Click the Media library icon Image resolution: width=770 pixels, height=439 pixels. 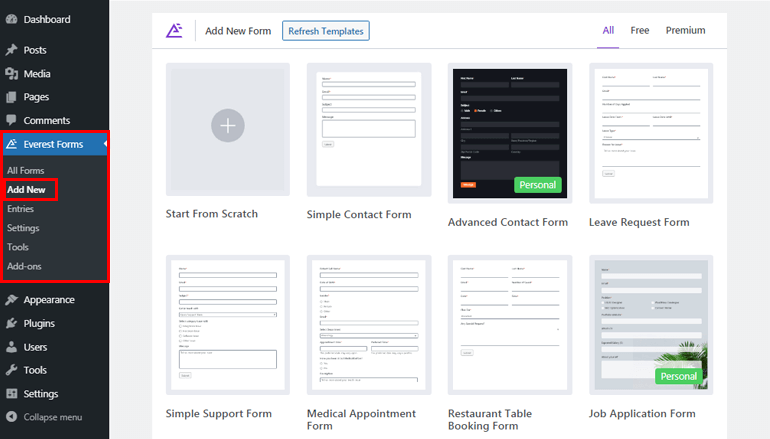pos(11,73)
